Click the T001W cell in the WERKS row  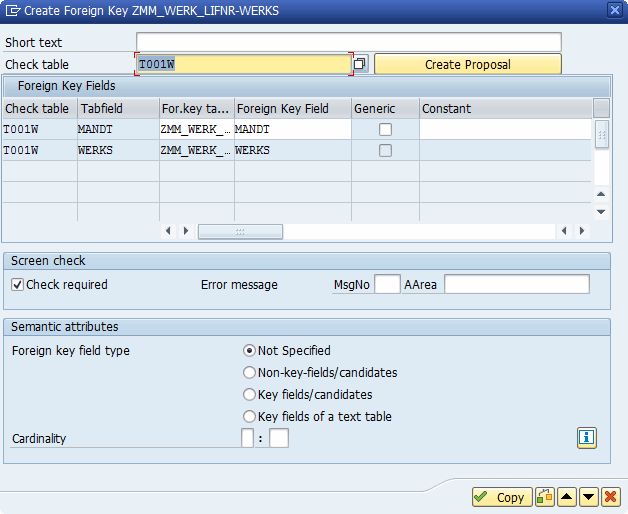point(40,150)
